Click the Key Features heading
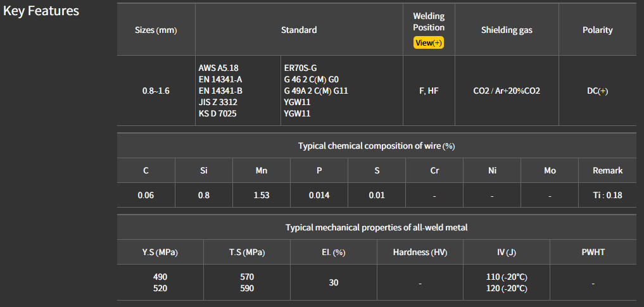The width and height of the screenshot is (644, 307). pyautogui.click(x=41, y=11)
